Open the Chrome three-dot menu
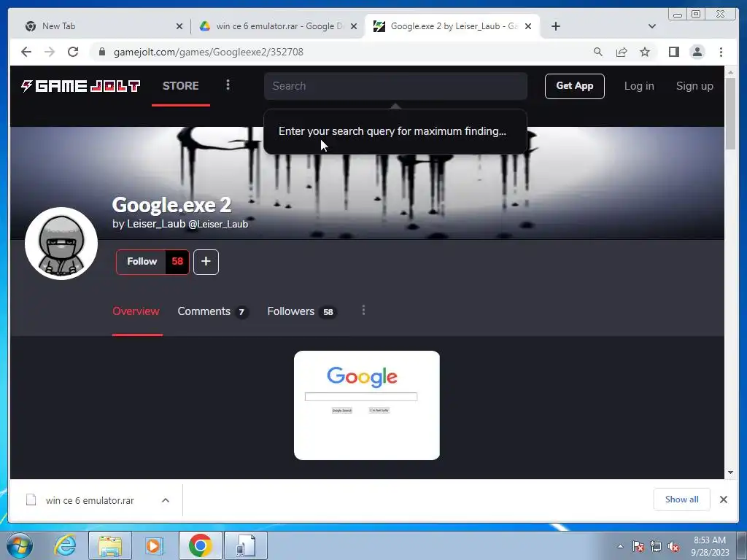This screenshot has height=560, width=747. click(721, 52)
